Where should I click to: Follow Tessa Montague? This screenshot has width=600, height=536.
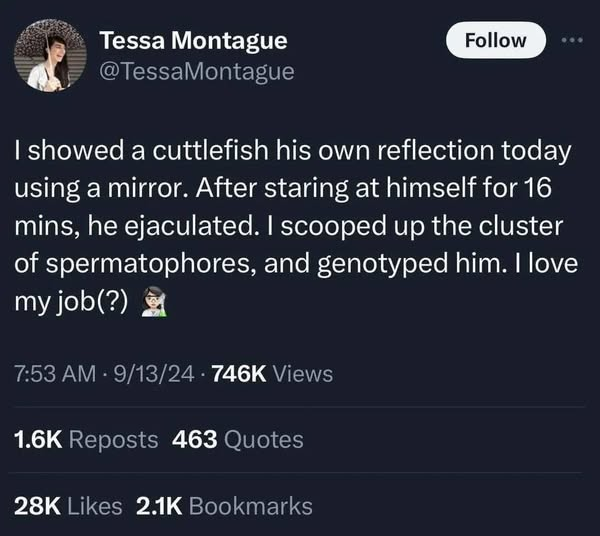click(497, 40)
